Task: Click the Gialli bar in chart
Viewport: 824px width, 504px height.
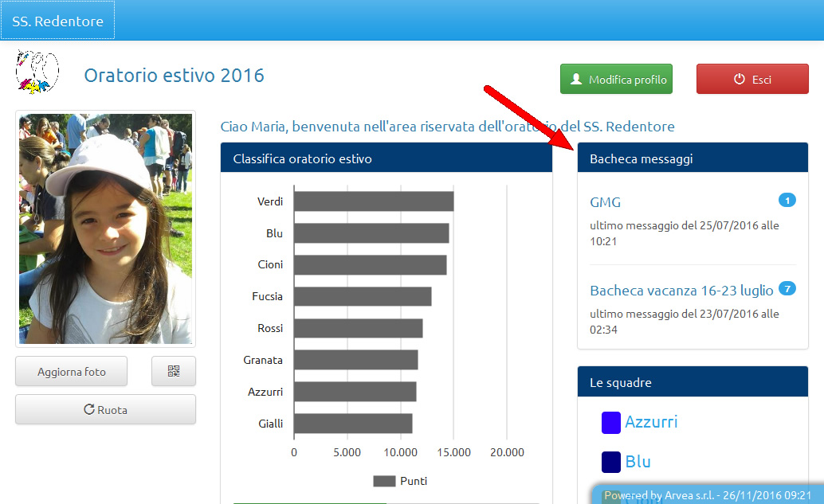Action: 353,424
